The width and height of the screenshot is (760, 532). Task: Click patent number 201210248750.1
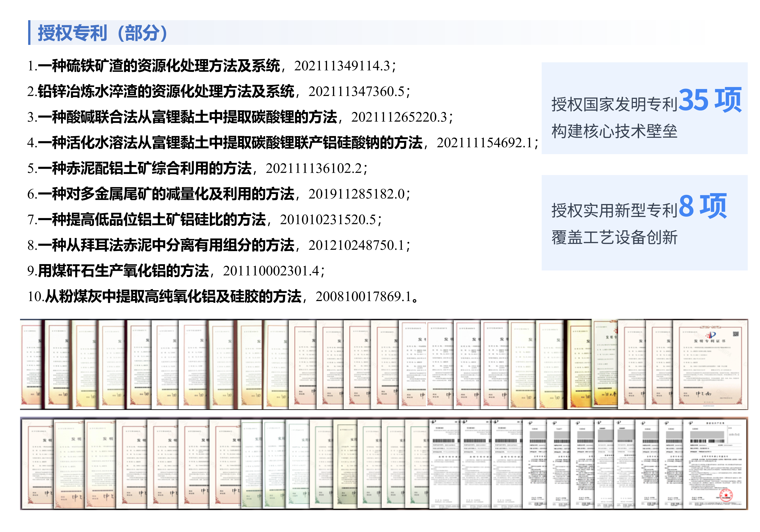click(357, 245)
